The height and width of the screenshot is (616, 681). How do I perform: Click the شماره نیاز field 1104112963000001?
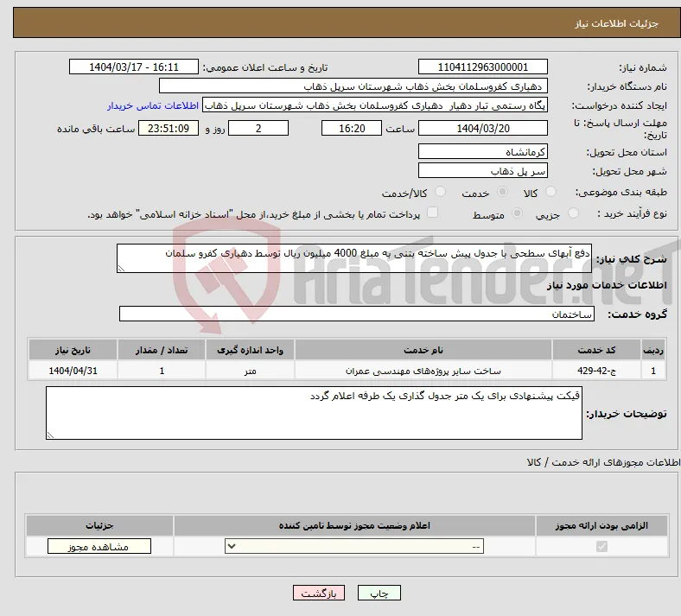pyautogui.click(x=483, y=67)
